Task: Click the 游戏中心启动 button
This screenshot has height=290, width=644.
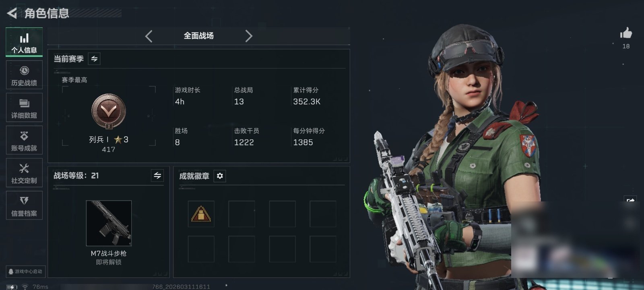Action: [25, 271]
